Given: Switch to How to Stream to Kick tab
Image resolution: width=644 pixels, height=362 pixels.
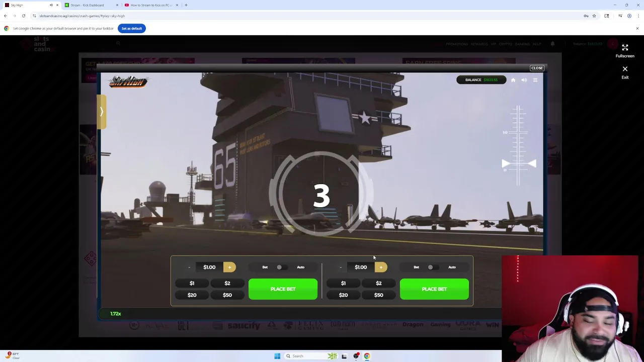Looking at the screenshot, I should [x=151, y=5].
